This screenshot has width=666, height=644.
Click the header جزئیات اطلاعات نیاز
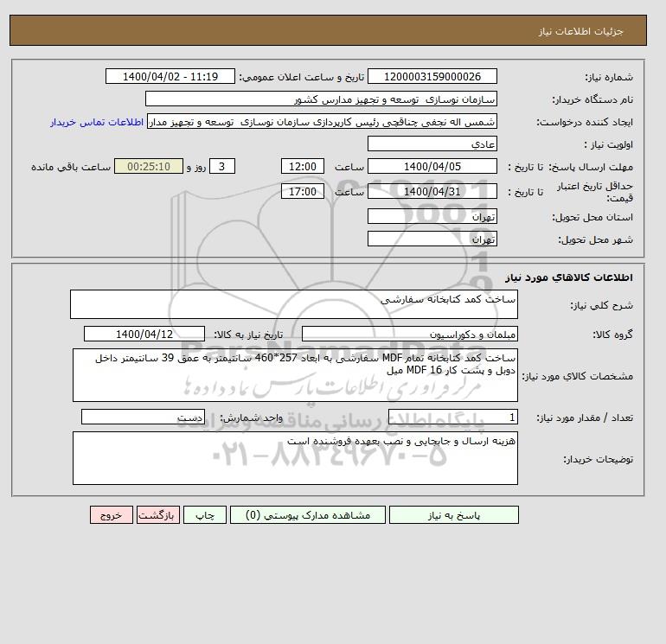coord(580,31)
